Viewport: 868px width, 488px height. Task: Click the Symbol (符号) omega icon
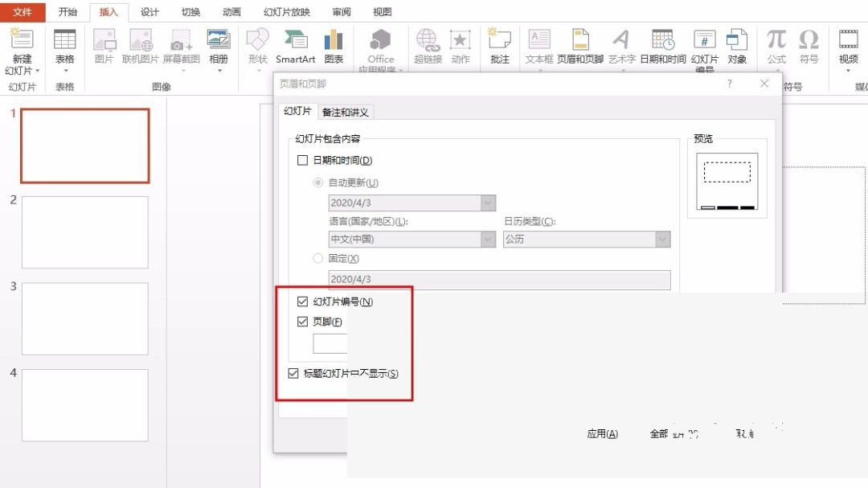pos(809,40)
